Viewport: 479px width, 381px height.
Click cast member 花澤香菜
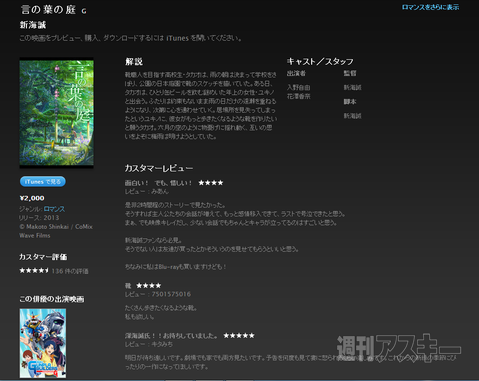point(299,96)
